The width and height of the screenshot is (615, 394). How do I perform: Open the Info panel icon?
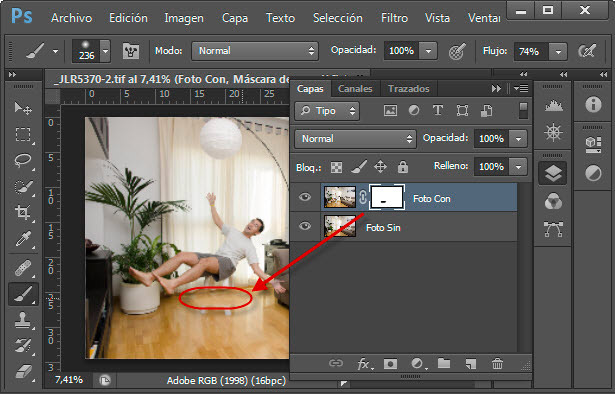(x=593, y=104)
